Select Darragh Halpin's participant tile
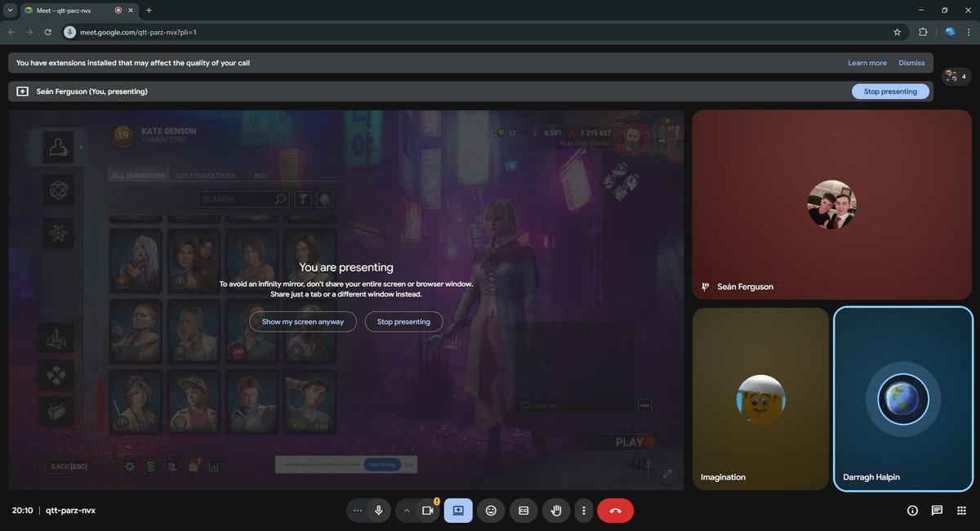Screen dimensions: 980x531 (x=903, y=399)
